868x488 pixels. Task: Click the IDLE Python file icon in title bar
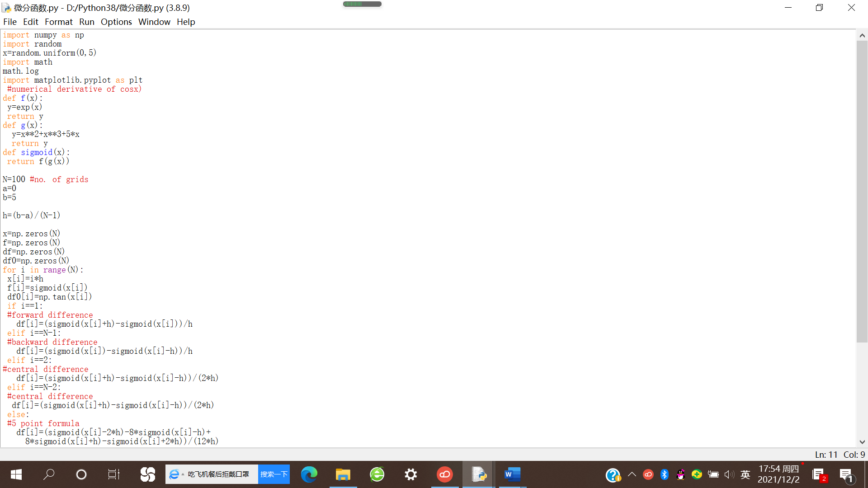6,8
